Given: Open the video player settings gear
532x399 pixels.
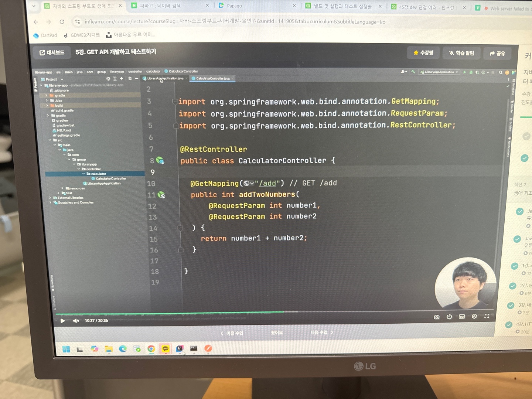Looking at the screenshot, I should [x=474, y=316].
